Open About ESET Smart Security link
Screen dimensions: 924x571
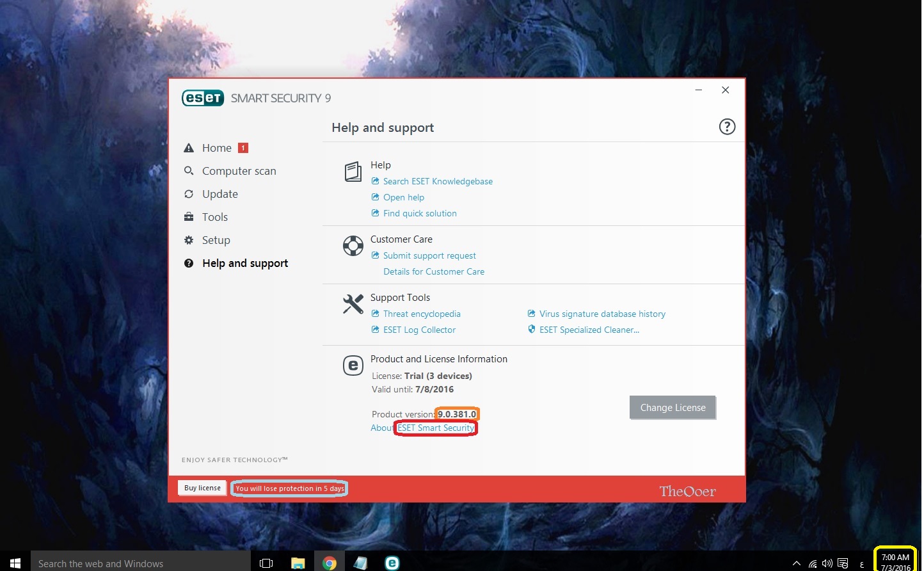(423, 428)
